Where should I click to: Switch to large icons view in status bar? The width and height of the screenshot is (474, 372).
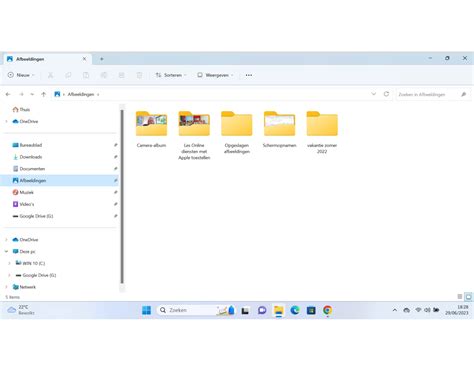point(468,296)
